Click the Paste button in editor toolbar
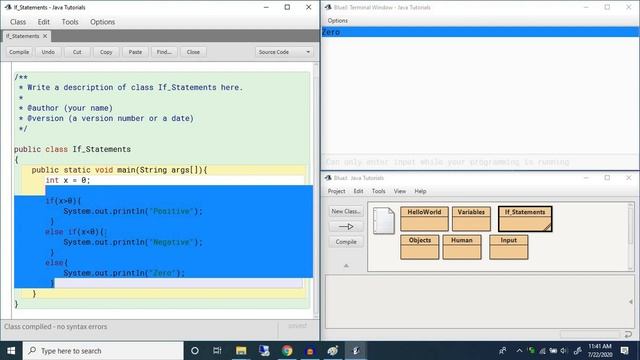This screenshot has height=360, width=640. [135, 52]
